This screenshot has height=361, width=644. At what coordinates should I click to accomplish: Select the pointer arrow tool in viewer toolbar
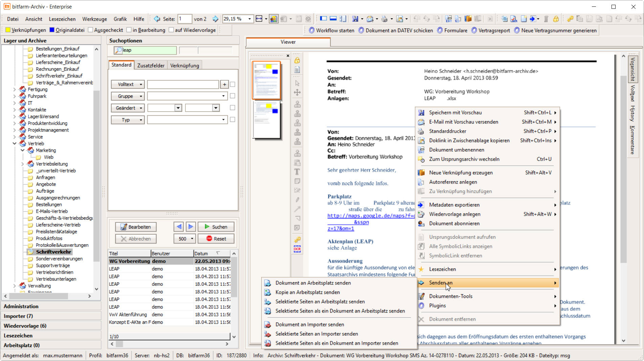click(297, 83)
